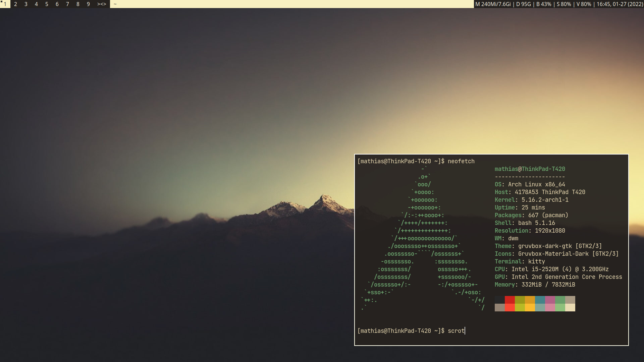Click the Uptime: 25 mins line
Screen dimensions: 644x362
(520, 207)
